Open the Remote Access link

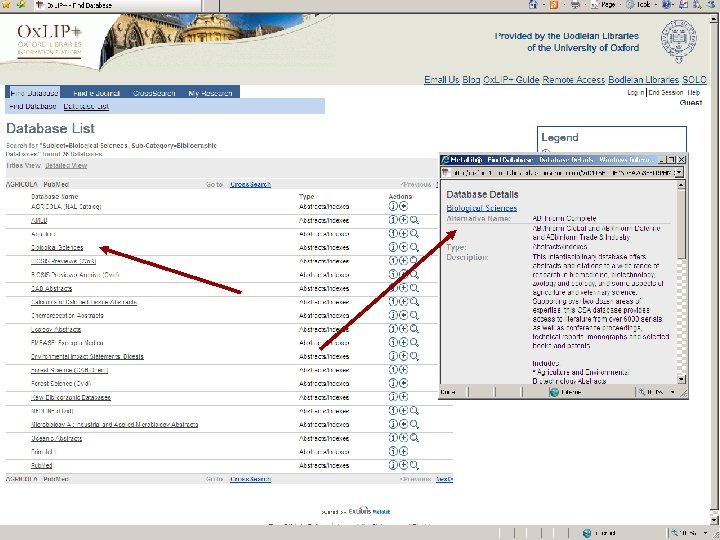[574, 79]
